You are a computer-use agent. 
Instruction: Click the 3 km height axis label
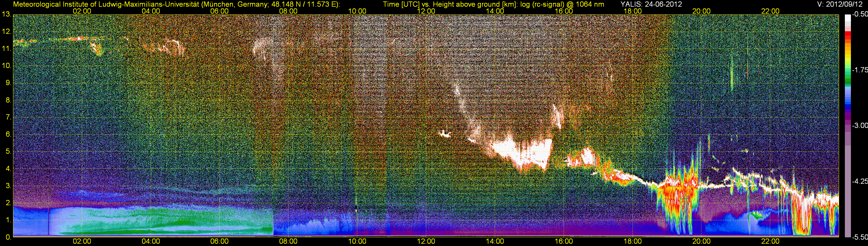coord(8,186)
